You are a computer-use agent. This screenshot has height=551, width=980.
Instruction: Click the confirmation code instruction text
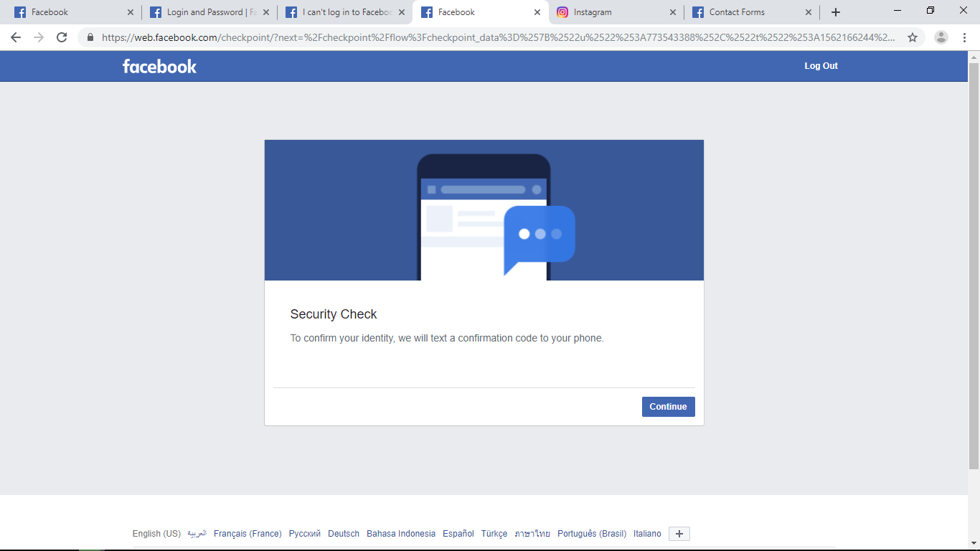pos(447,338)
